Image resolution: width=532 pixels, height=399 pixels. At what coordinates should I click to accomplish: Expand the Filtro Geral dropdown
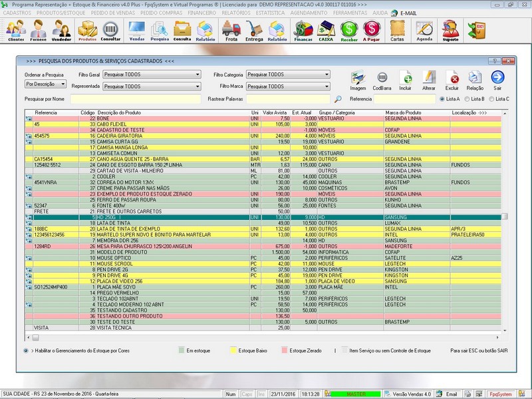point(198,74)
